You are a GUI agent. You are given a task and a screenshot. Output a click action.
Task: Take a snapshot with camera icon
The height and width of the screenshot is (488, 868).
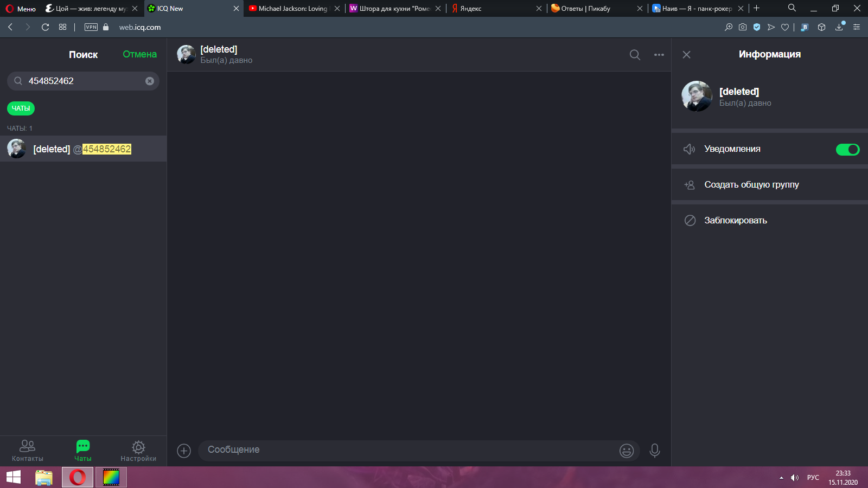tap(743, 27)
